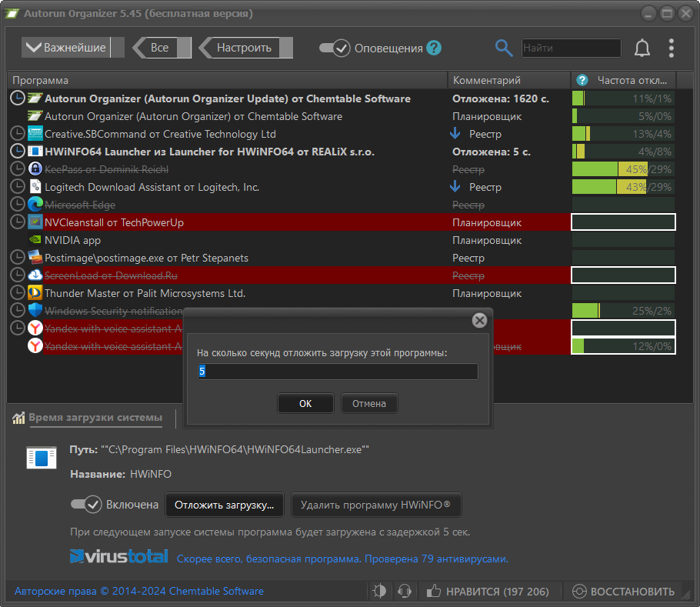Click the Microsoft Edge icon
The height and width of the screenshot is (607, 700).
click(x=35, y=205)
